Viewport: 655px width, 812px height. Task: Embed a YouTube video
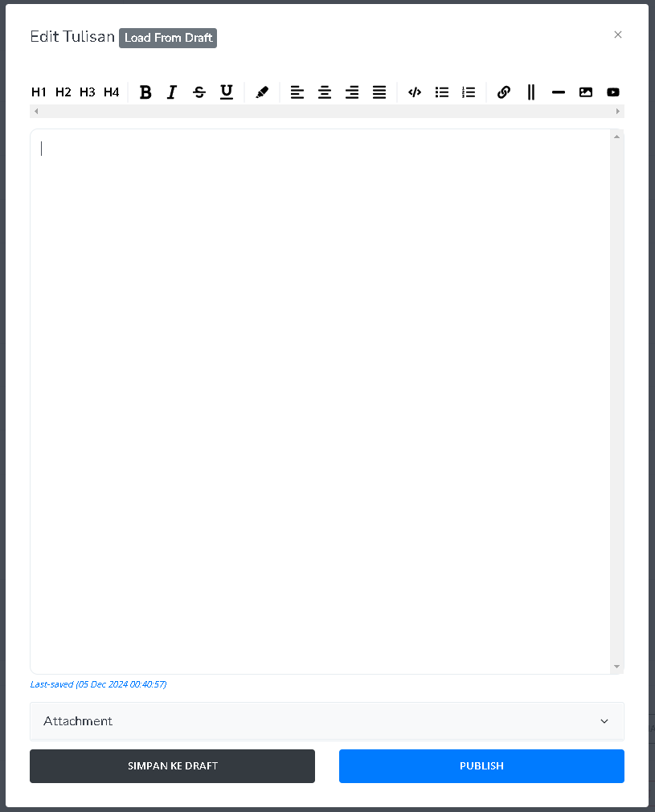(613, 92)
